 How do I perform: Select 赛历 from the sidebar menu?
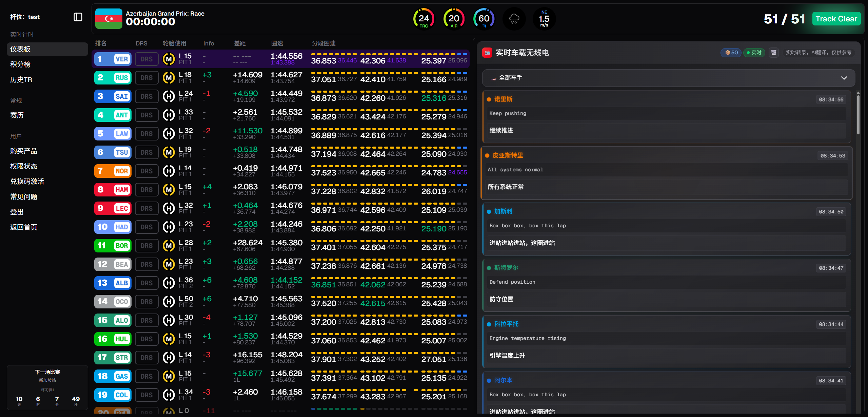coord(17,115)
